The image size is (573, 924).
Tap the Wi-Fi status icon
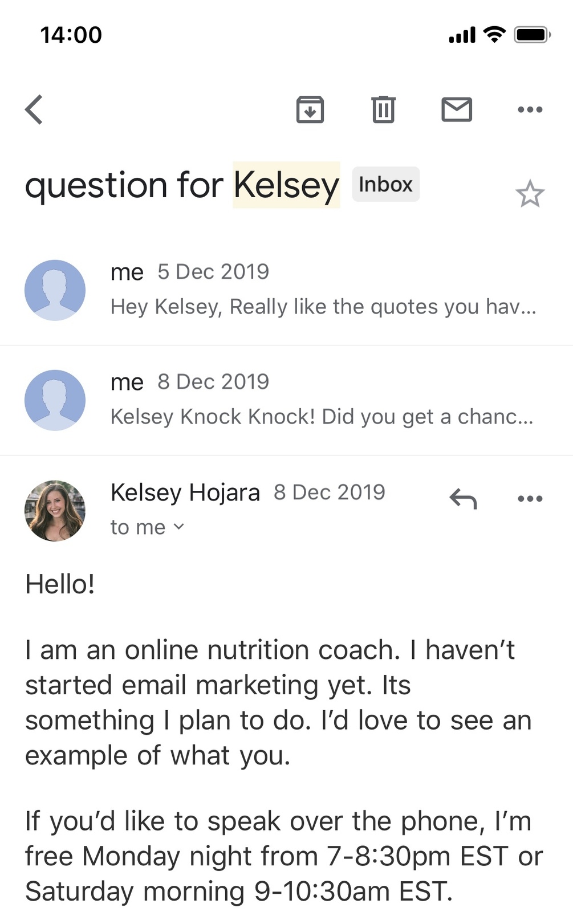pos(494,35)
